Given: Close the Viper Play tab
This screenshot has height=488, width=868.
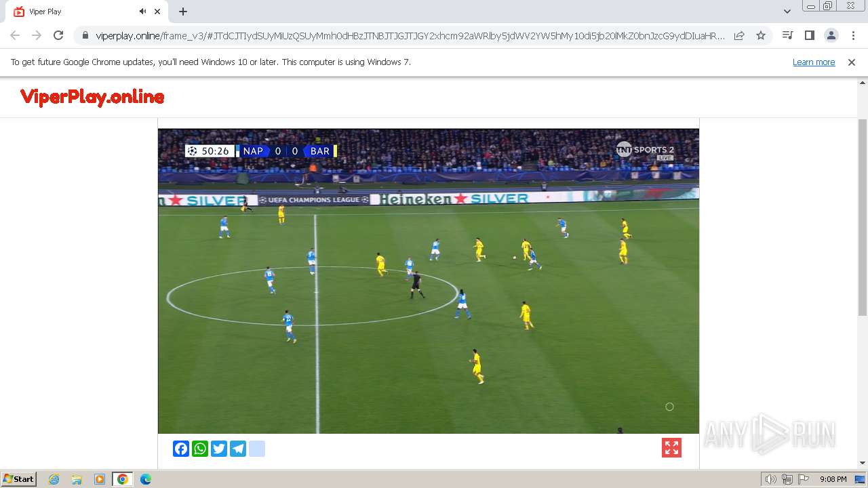Looking at the screenshot, I should (x=157, y=12).
